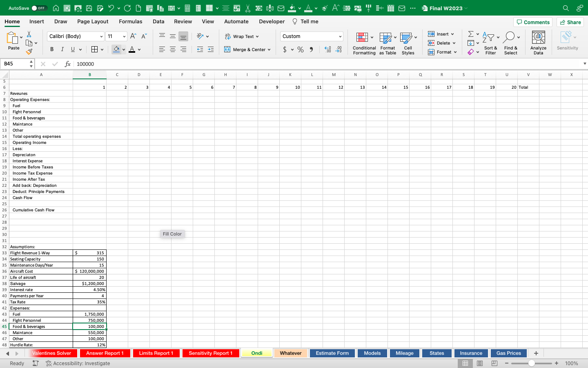Click the Redo icon
Viewport: 588px width, 368px height.
tap(127, 8)
